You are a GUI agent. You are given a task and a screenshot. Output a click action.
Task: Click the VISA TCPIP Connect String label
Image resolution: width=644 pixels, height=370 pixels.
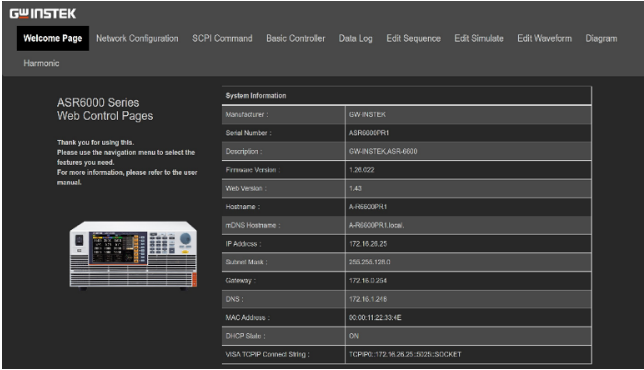click(x=267, y=354)
